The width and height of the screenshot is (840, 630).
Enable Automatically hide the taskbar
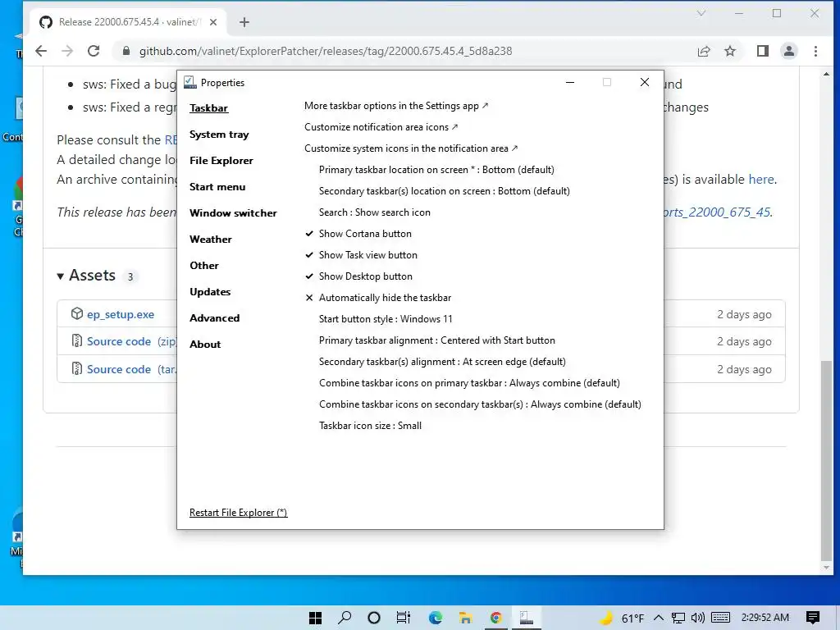[x=385, y=298]
